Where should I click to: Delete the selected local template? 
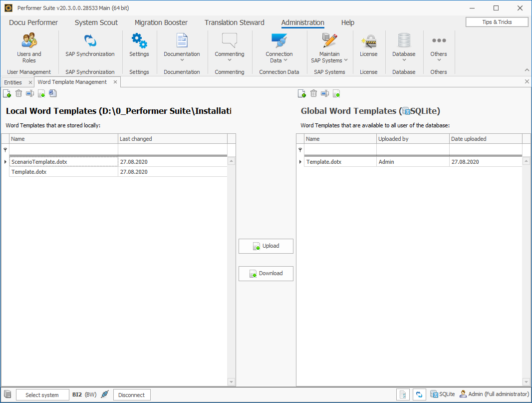[x=18, y=93]
